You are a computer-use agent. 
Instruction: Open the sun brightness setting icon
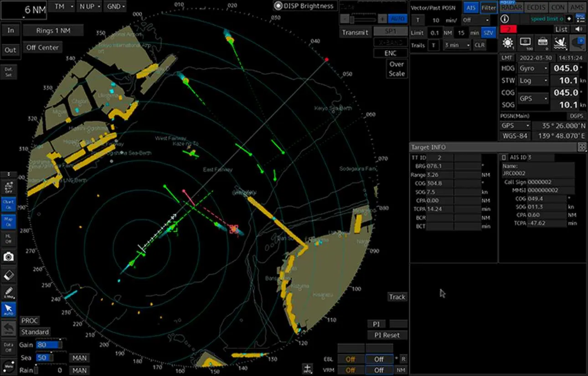pyautogui.click(x=507, y=43)
